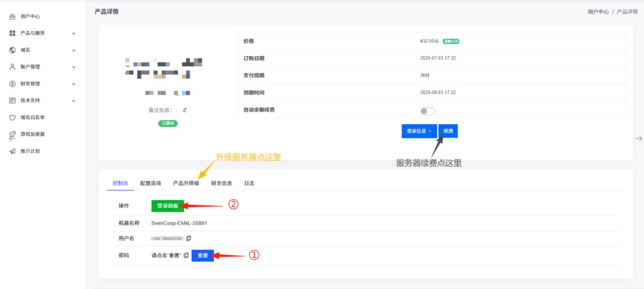
Task: Open 游戏加速器 in the sidebar
Action: point(32,134)
